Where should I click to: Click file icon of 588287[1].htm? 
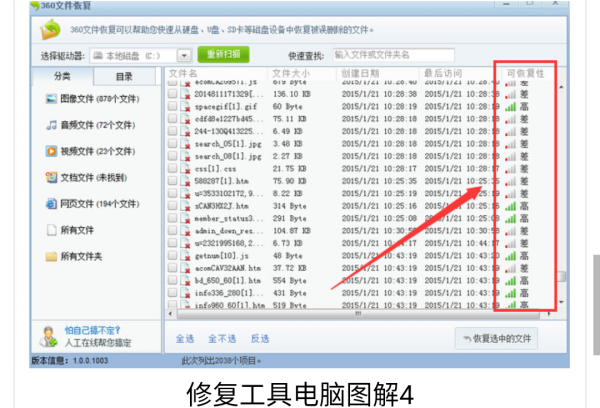(x=186, y=181)
